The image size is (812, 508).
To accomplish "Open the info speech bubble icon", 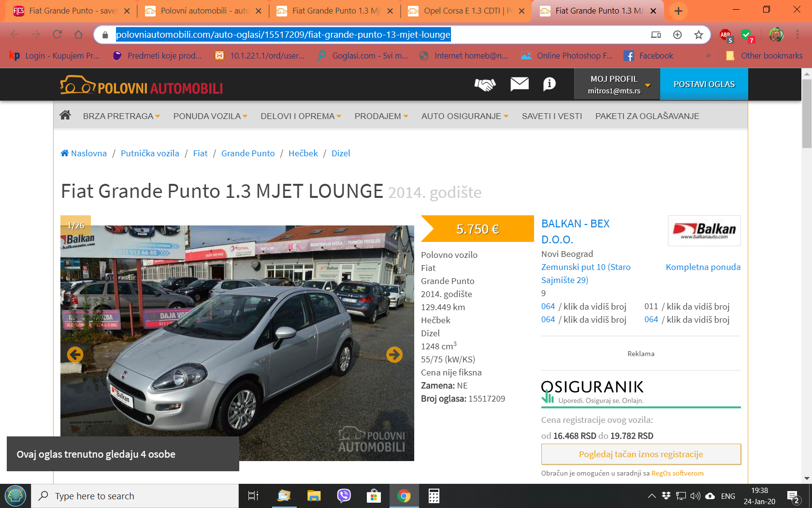I will 550,84.
